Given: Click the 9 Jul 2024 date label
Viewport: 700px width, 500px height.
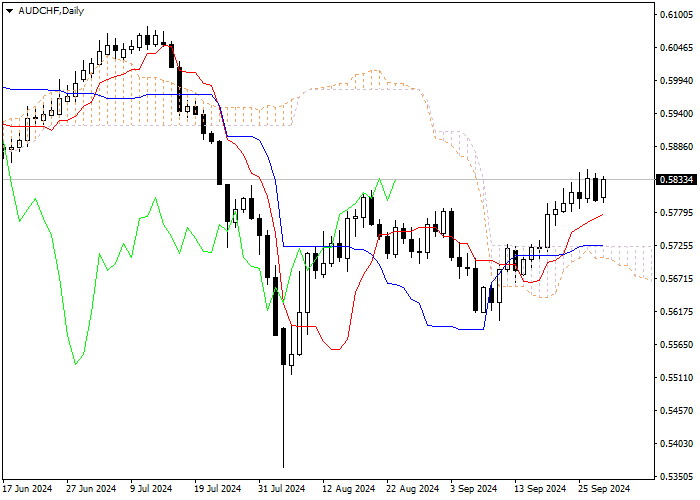Looking at the screenshot, I should coord(151,489).
